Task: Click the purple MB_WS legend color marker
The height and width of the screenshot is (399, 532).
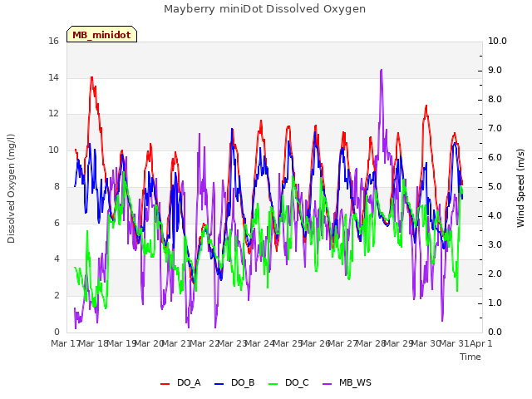Action: (327, 384)
